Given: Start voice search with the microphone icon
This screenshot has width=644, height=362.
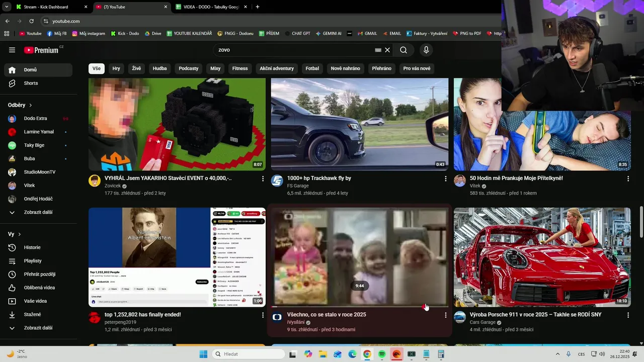Looking at the screenshot, I should coord(426,50).
